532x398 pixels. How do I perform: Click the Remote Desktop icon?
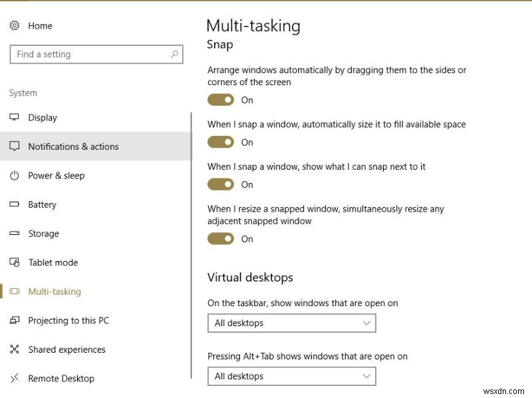14,378
